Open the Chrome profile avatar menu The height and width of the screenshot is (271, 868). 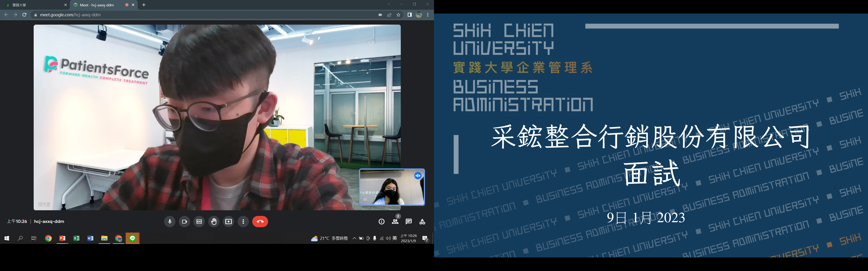point(419,15)
